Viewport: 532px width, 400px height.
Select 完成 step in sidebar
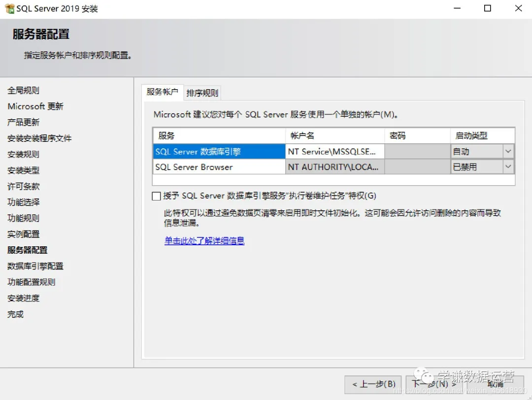point(16,314)
